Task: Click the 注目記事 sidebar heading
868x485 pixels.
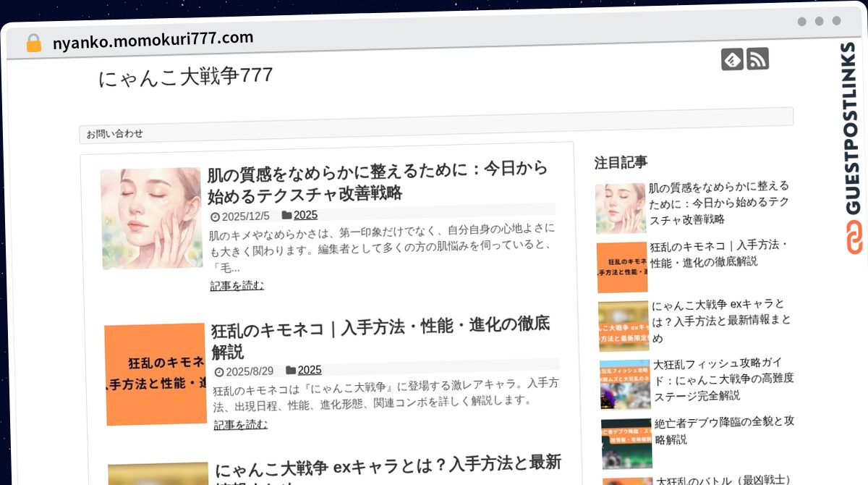Action: coord(621,162)
